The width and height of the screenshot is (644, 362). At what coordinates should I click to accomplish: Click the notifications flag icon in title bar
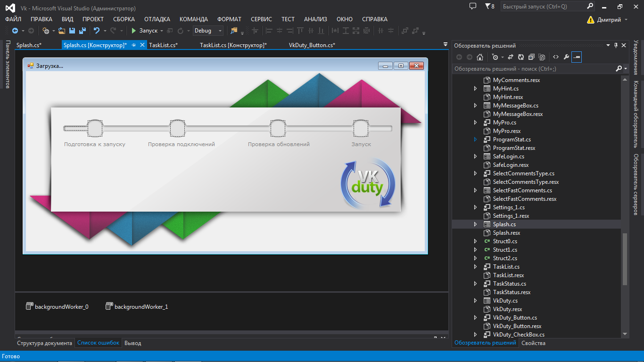point(487,7)
